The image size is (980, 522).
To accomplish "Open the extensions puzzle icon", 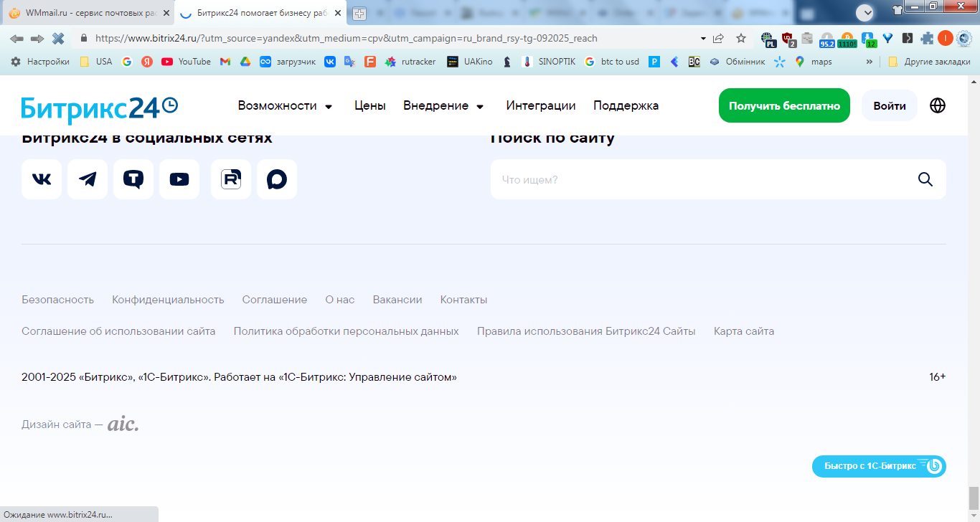I will [x=928, y=38].
